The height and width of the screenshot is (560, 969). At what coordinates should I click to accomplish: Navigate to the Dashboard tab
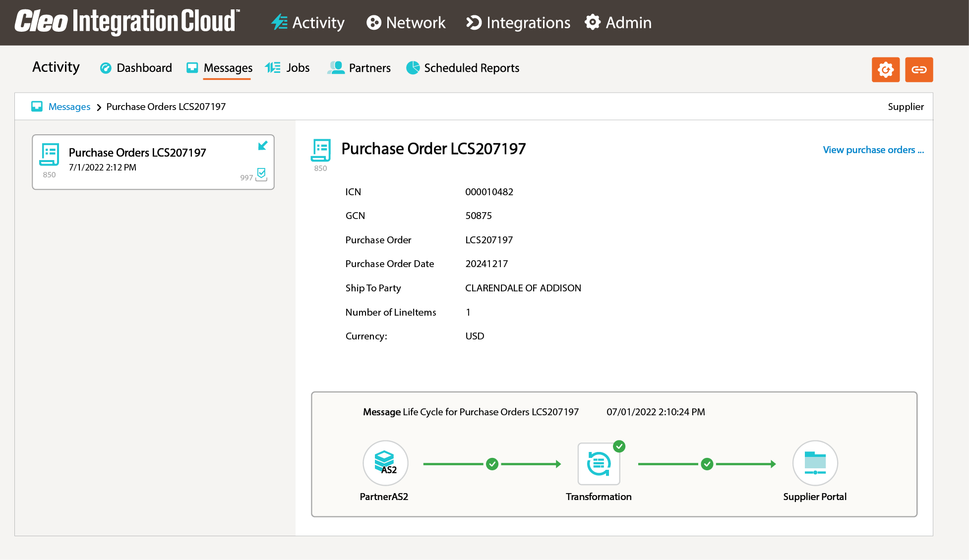135,68
